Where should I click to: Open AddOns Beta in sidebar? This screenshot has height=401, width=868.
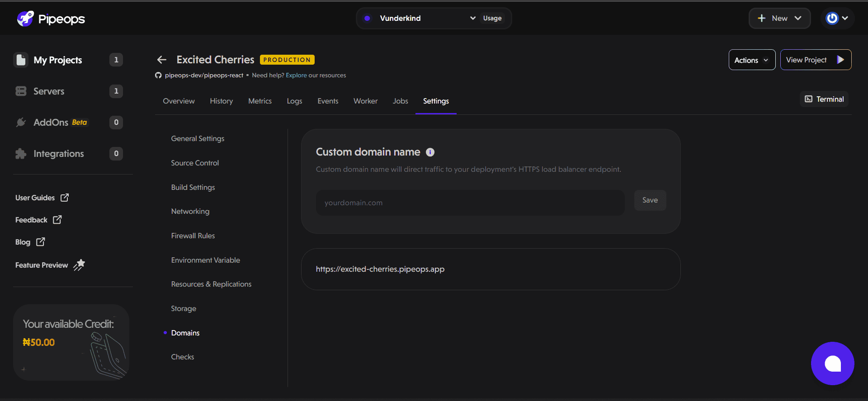pos(69,122)
